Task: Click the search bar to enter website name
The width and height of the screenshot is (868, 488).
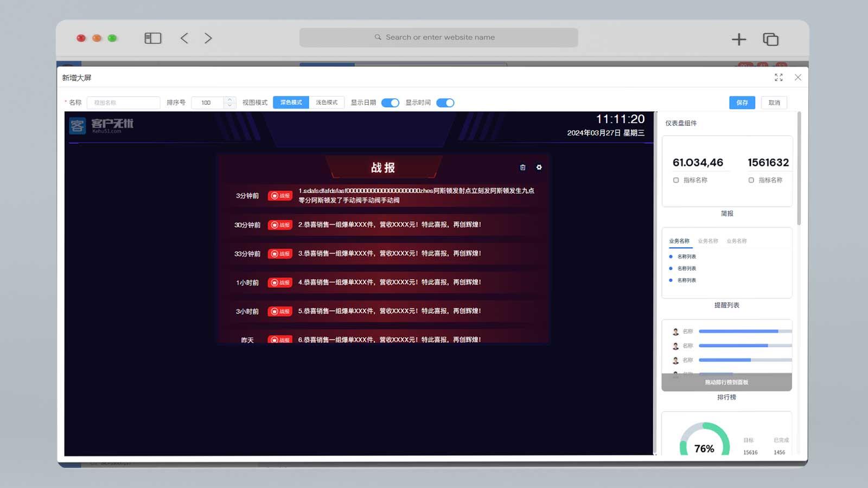Action: [438, 37]
